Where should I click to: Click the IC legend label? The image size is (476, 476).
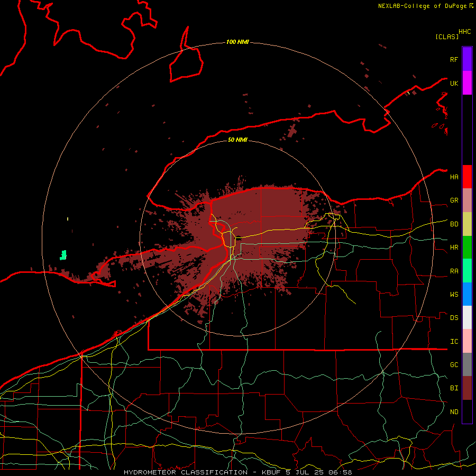[454, 342]
